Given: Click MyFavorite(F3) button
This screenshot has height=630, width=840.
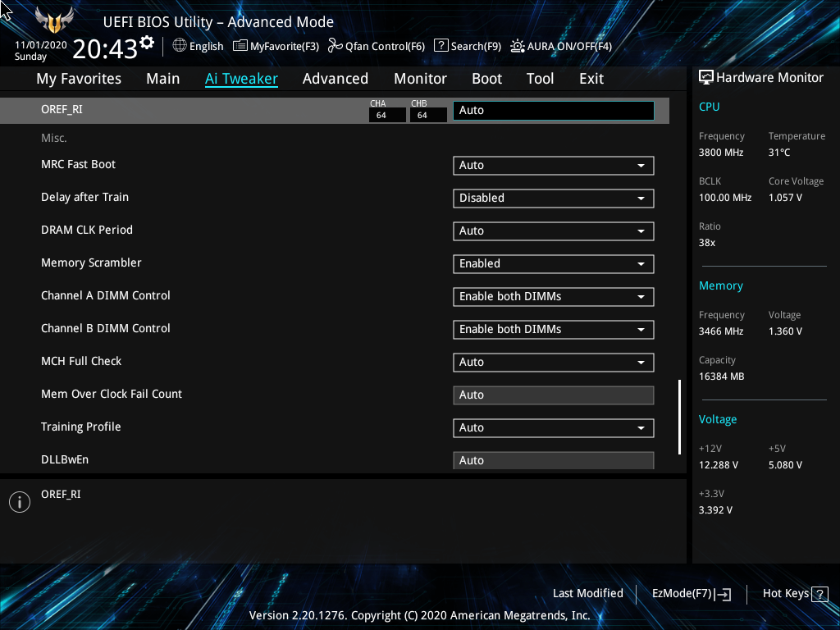Looking at the screenshot, I should point(276,46).
